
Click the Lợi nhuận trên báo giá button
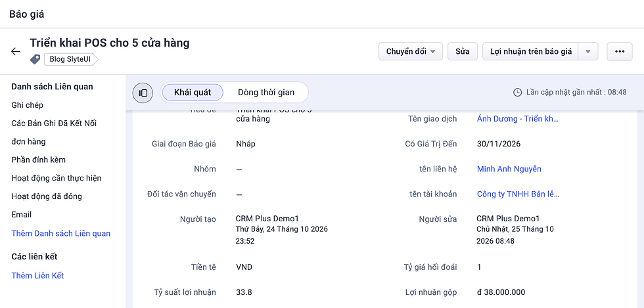[530, 51]
